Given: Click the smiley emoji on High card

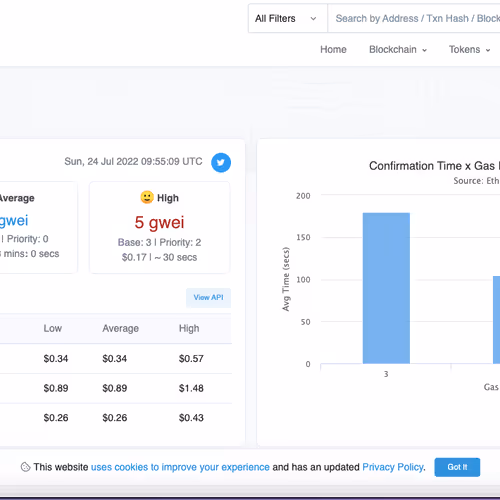Looking at the screenshot, I should [x=147, y=197].
